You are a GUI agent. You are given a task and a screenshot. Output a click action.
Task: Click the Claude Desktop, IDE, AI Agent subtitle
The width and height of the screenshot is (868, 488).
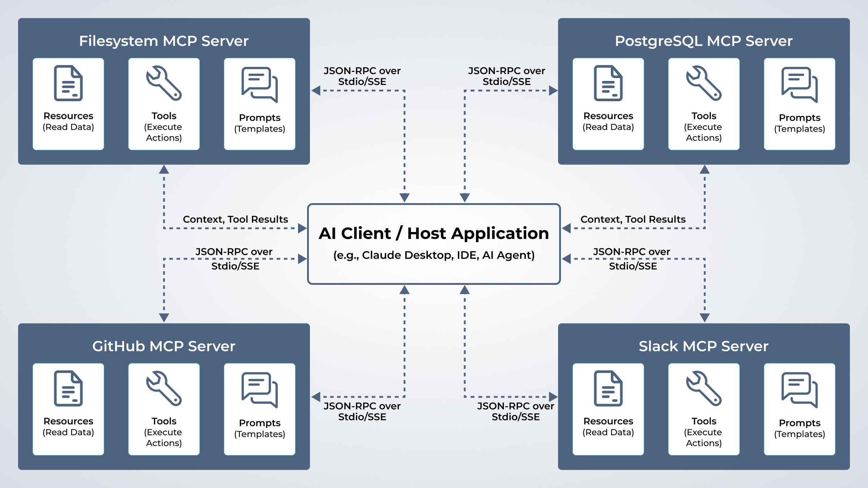coord(434,255)
